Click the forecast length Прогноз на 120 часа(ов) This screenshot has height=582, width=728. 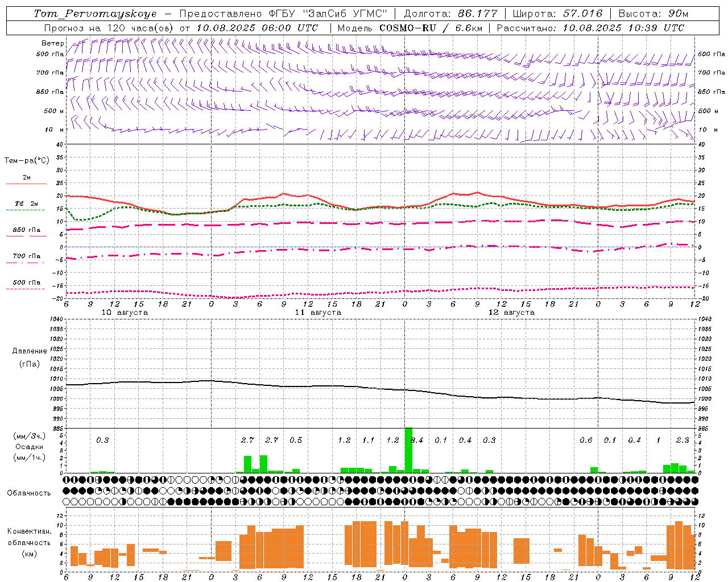(109, 28)
